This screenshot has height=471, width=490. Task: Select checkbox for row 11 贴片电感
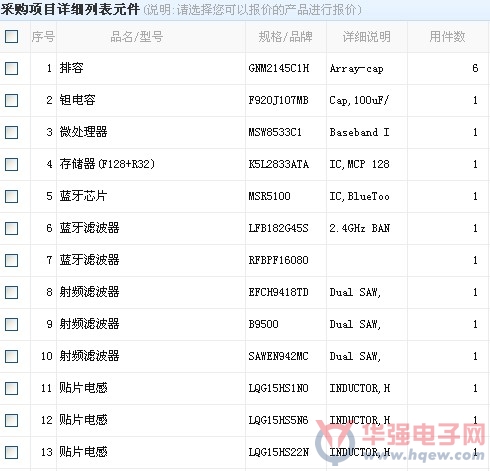[11, 388]
